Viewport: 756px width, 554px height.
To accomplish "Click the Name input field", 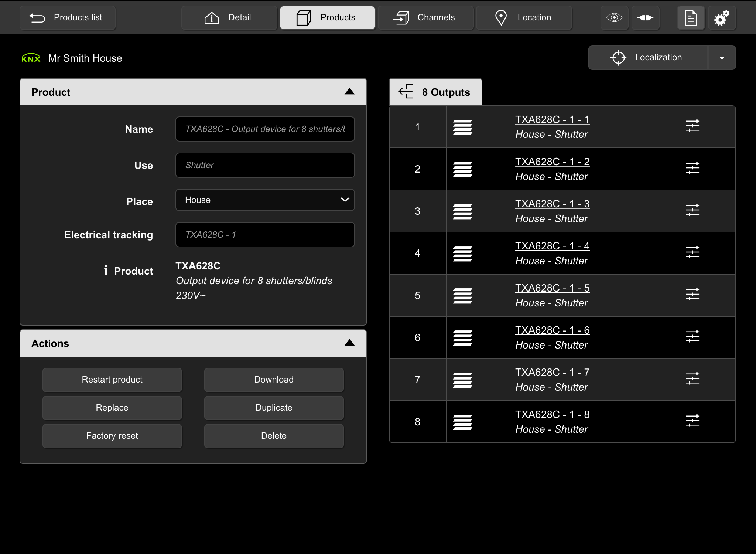I will click(265, 129).
